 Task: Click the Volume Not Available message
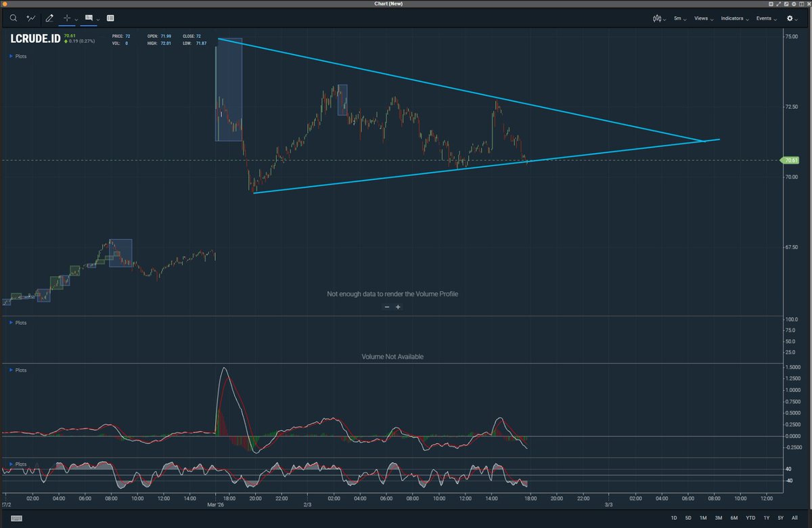392,357
